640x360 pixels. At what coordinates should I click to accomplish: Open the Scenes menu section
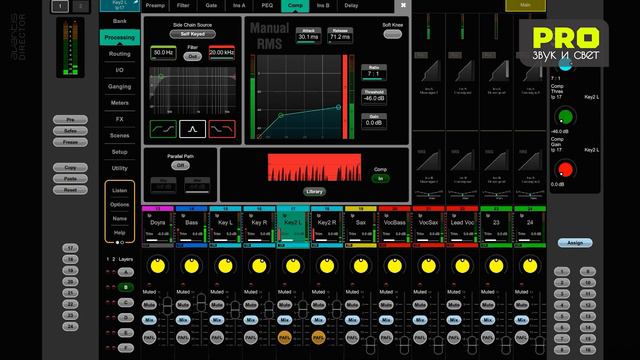[x=120, y=135]
